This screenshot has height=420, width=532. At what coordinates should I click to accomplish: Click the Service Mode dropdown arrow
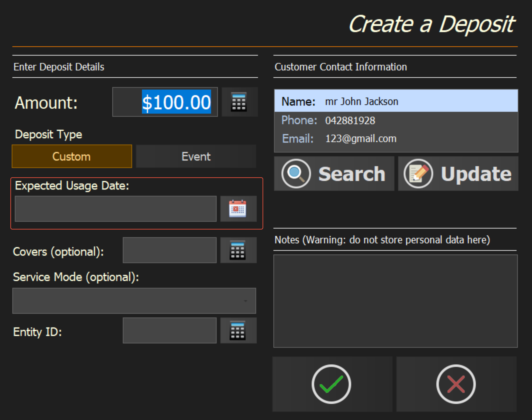245,301
